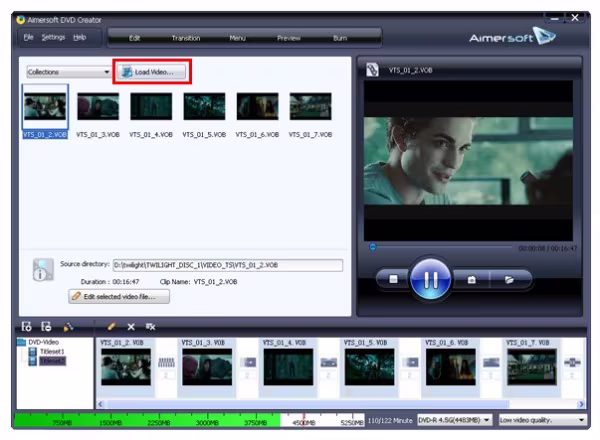Click the X delete clip icon

pos(131,326)
